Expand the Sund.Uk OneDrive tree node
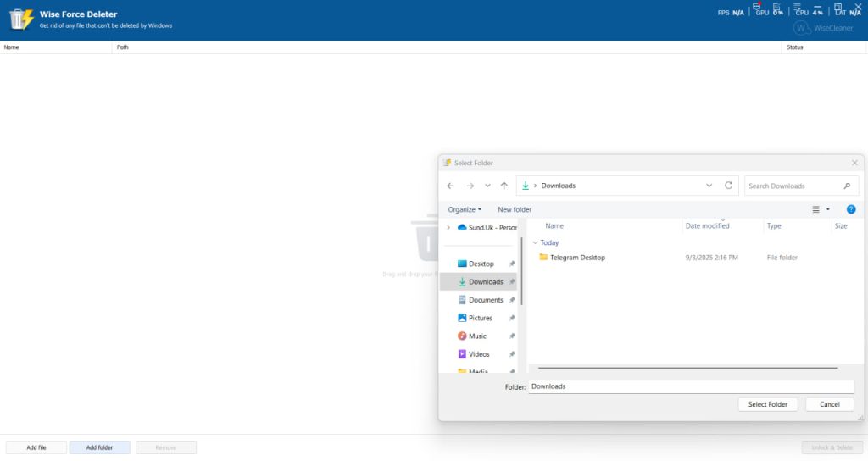The width and height of the screenshot is (868, 461). point(448,227)
